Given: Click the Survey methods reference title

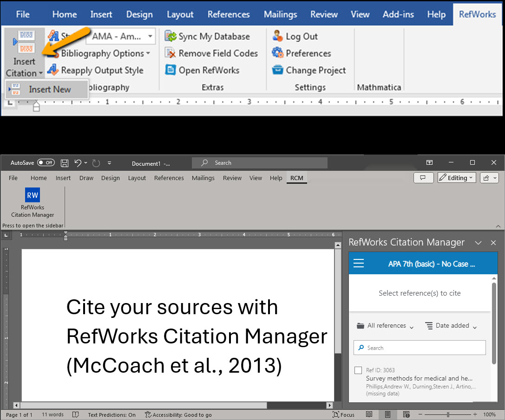Looking at the screenshot, I should click(x=419, y=379).
